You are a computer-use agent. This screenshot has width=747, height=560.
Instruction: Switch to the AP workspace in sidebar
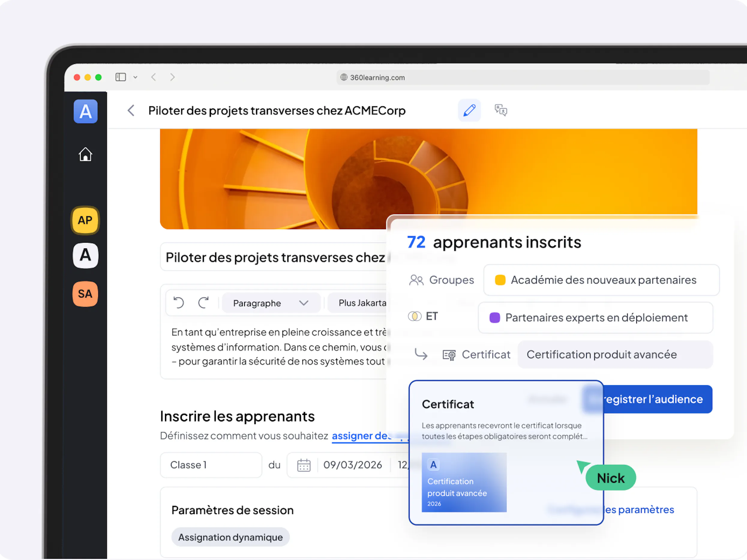pyautogui.click(x=85, y=220)
